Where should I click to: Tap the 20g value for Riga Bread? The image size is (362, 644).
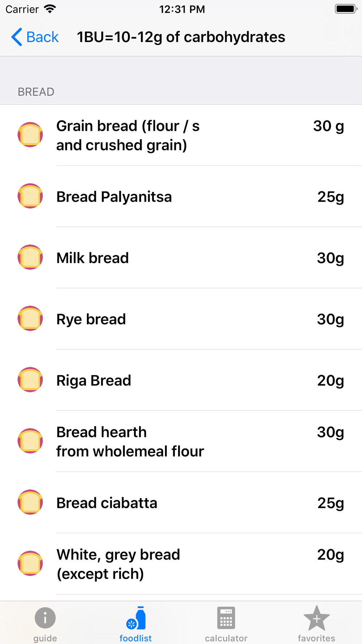click(x=330, y=380)
